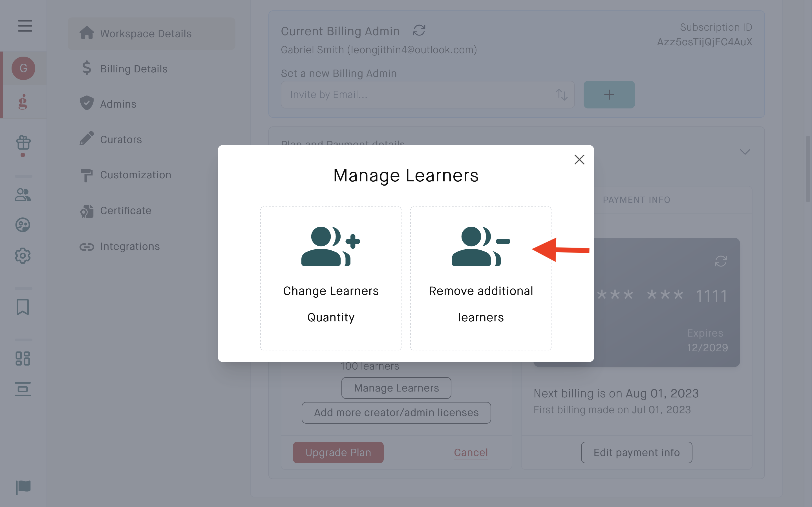
Task: Close the Manage Learners dialog
Action: click(x=579, y=160)
